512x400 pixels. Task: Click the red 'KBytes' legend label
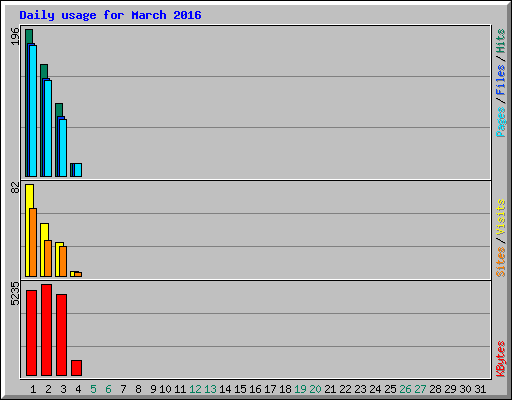tap(500, 359)
